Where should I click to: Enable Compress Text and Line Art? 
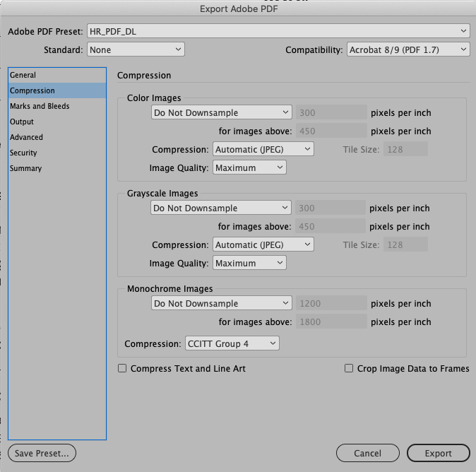coord(122,368)
